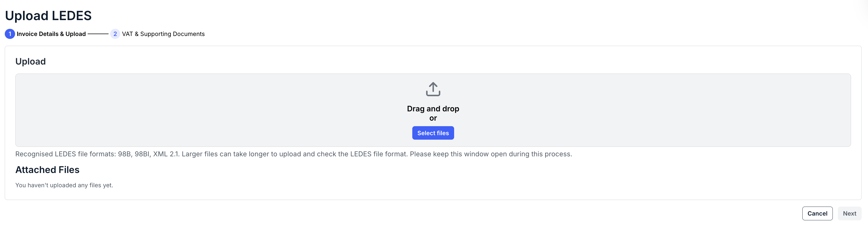868x228 pixels.
Task: Click the "or" text above Select files
Action: click(433, 118)
